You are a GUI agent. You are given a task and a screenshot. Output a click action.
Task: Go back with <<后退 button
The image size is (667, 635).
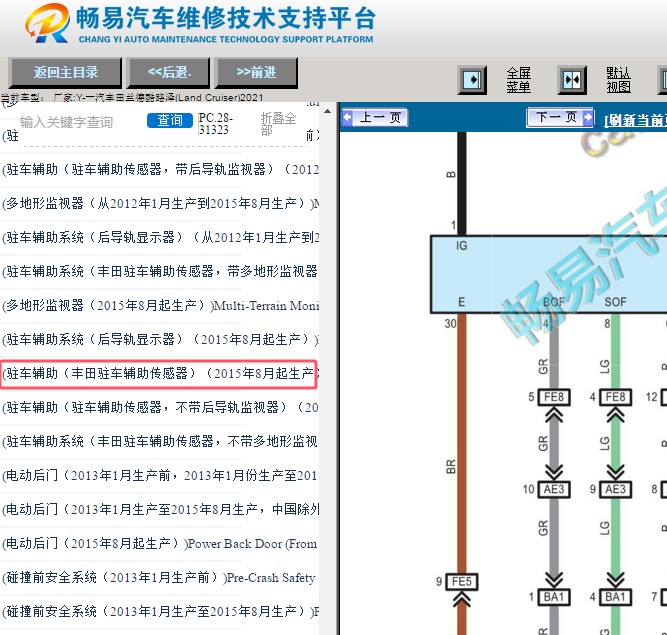pyautogui.click(x=169, y=73)
